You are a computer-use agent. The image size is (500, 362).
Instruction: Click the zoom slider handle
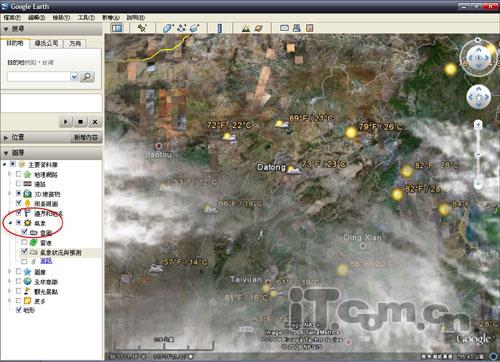(478, 155)
